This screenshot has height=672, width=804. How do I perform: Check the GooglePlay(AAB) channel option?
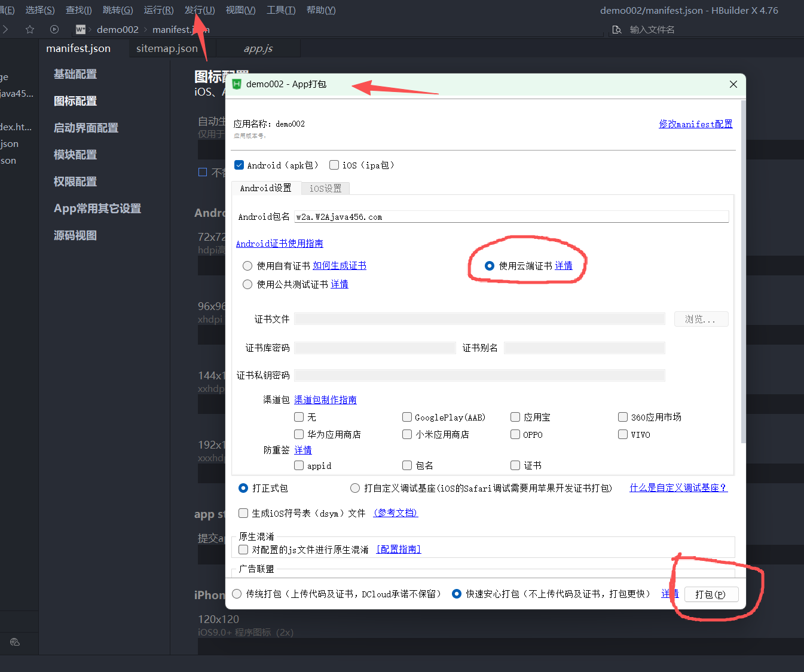click(407, 417)
